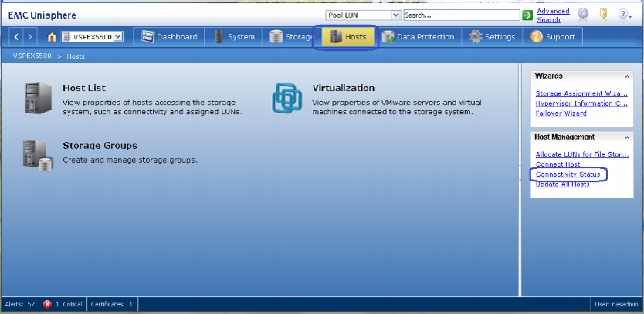644x314 pixels.
Task: Open the Host List heading
Action: click(x=84, y=88)
